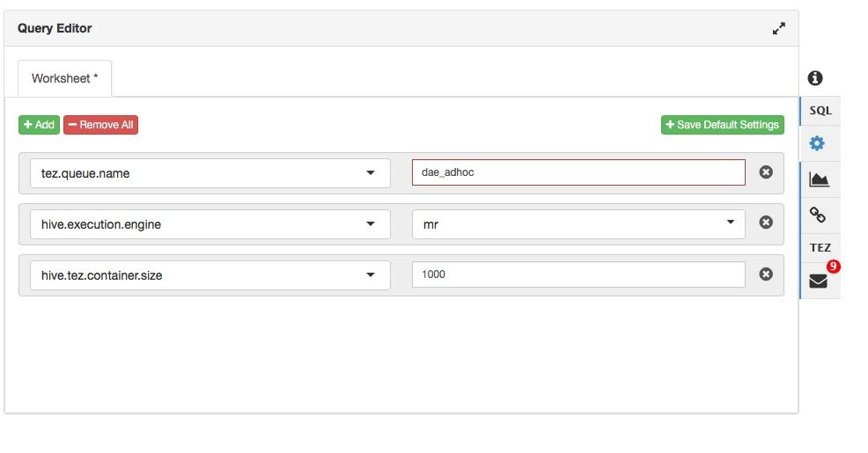Open the visual explain link icon
Screen dimensions: 868x453
click(x=820, y=214)
